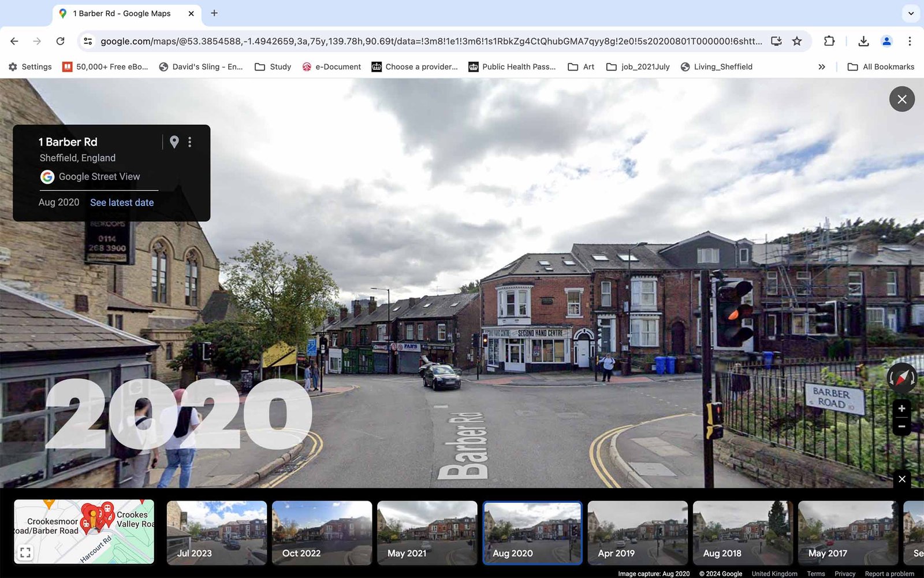
Task: Open the Art bookmarks folder
Action: coord(581,66)
